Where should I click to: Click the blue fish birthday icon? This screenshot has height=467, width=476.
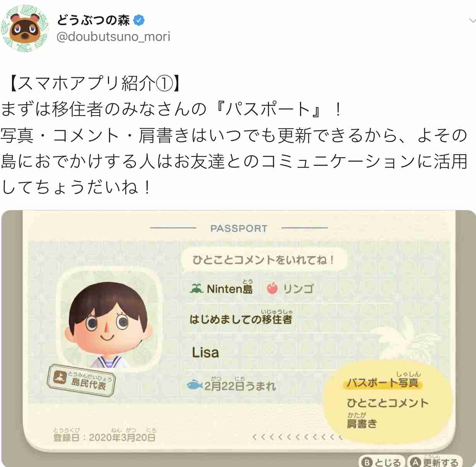point(194,385)
